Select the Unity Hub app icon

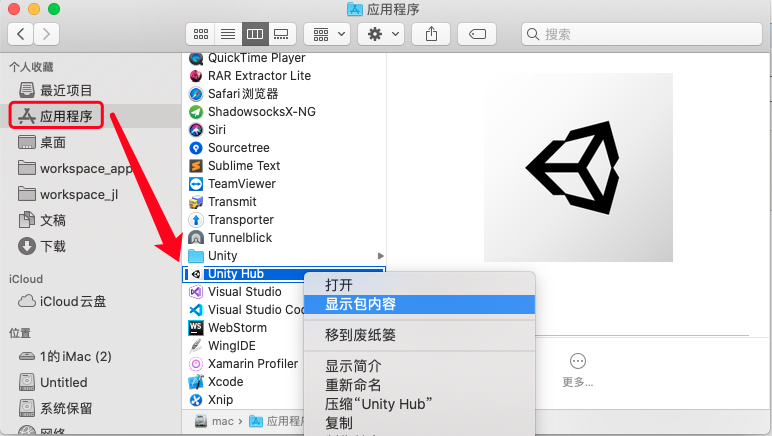(196, 274)
